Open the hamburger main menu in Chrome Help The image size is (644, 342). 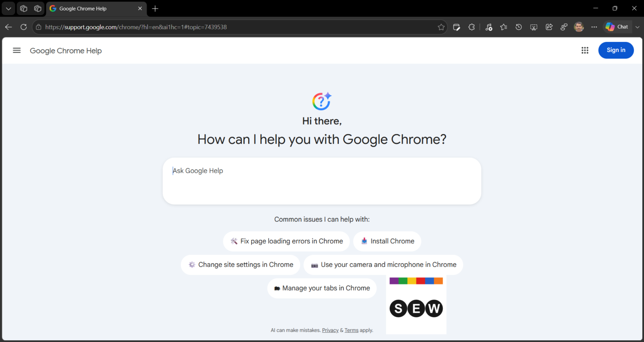[x=17, y=50]
